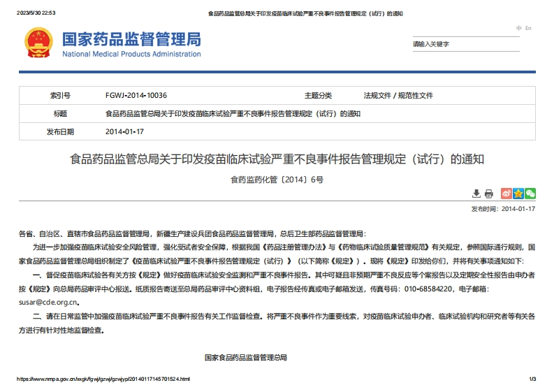Click the printer icon to print page
The height and width of the screenshot is (392, 554).
click(x=489, y=194)
